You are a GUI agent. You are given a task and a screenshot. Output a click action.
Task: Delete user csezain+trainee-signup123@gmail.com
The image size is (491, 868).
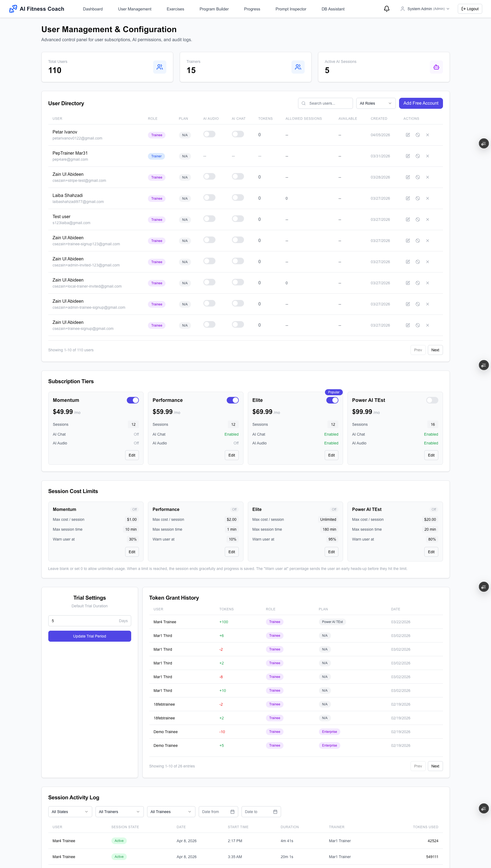tap(427, 241)
